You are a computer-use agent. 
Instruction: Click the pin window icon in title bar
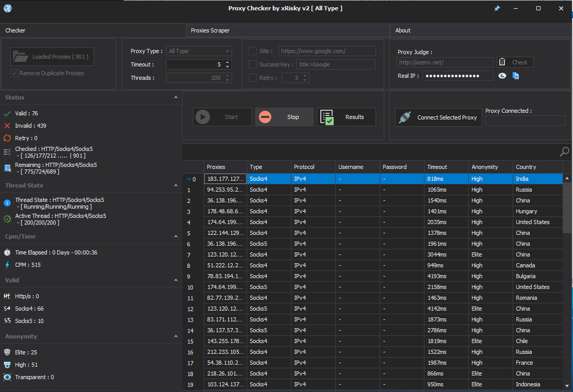(x=497, y=9)
